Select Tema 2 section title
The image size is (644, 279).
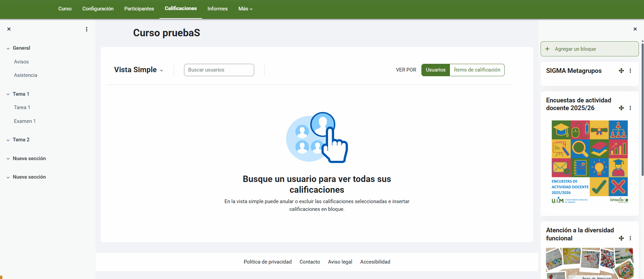point(21,140)
